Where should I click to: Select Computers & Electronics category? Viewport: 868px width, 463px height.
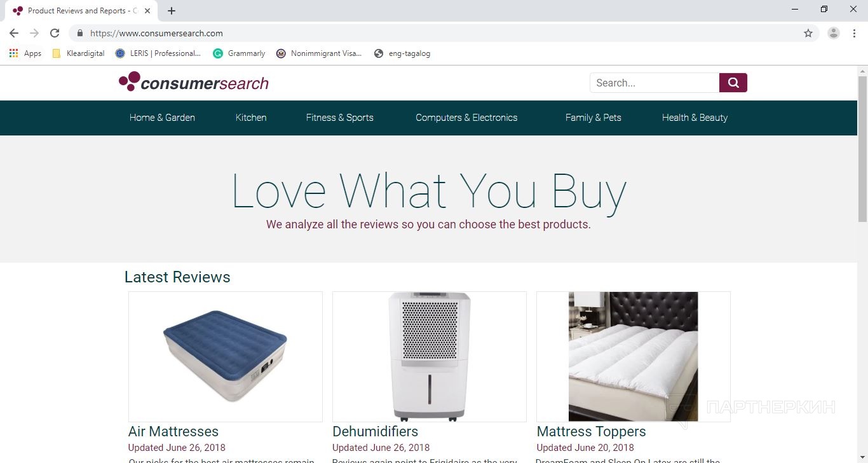(466, 118)
